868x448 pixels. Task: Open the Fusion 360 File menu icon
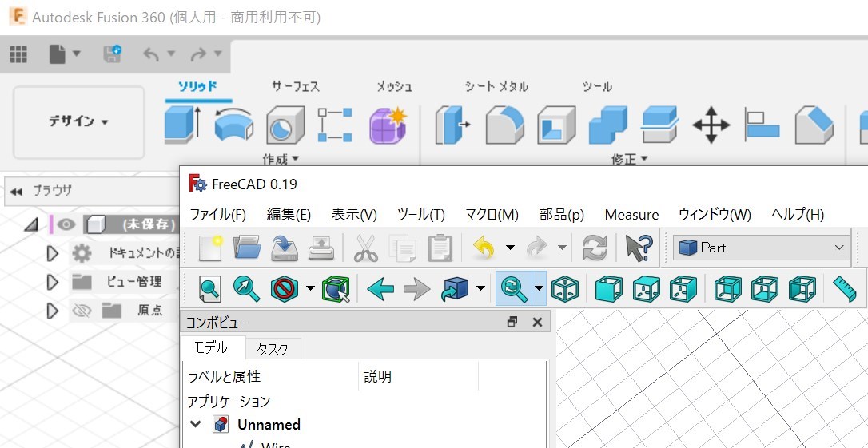57,54
